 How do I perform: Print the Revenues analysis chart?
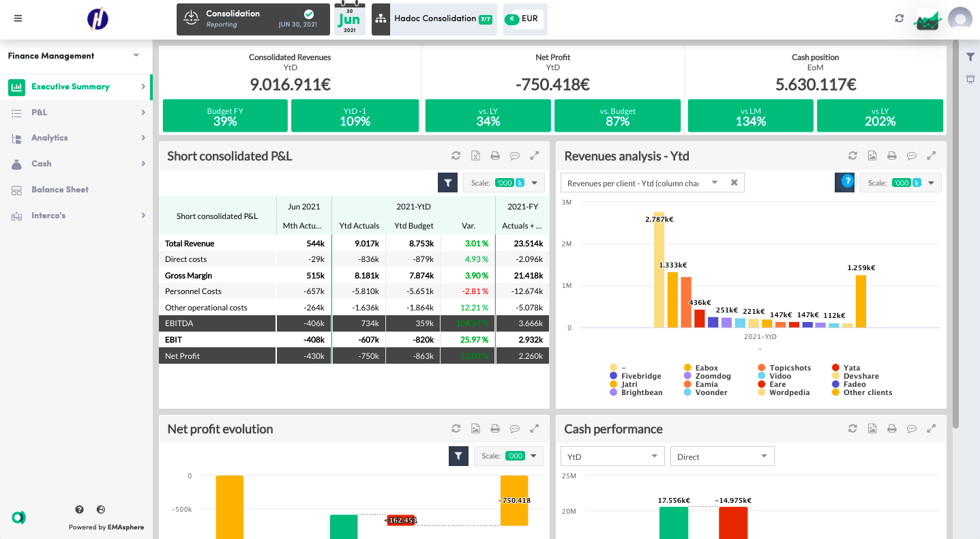[x=891, y=156]
